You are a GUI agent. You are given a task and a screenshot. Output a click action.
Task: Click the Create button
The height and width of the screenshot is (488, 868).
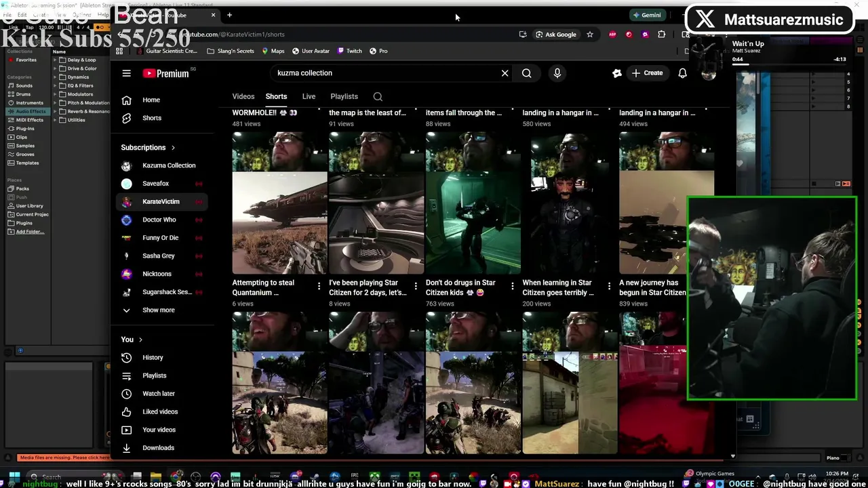pos(647,73)
